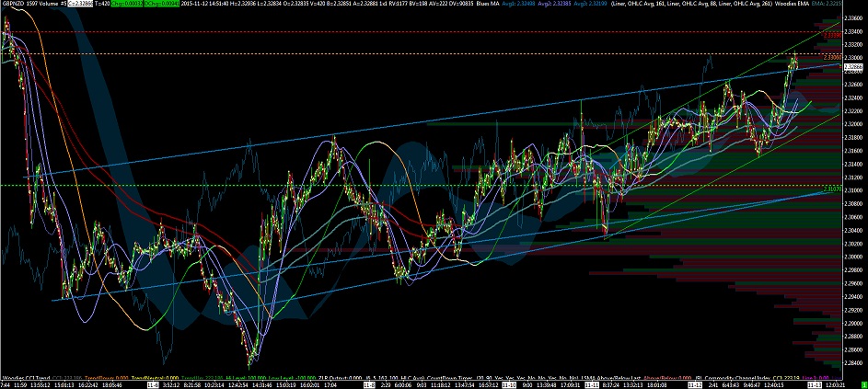Click the Low Level: -100.000 readout
Screen dimensions: 868x389
[x=292, y=377]
